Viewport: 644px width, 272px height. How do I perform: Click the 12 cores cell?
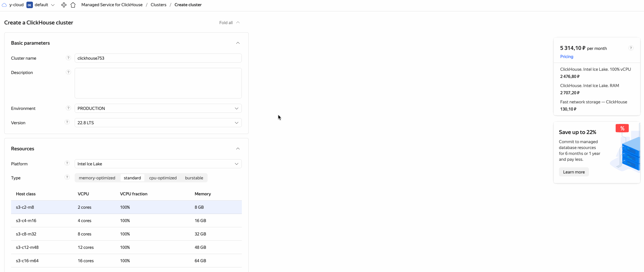(x=86, y=247)
